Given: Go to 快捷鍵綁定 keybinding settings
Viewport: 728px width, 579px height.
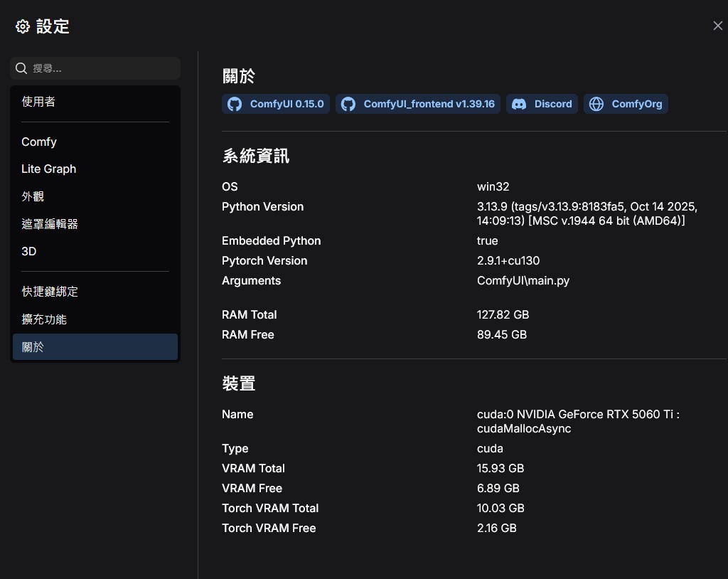Looking at the screenshot, I should [50, 292].
